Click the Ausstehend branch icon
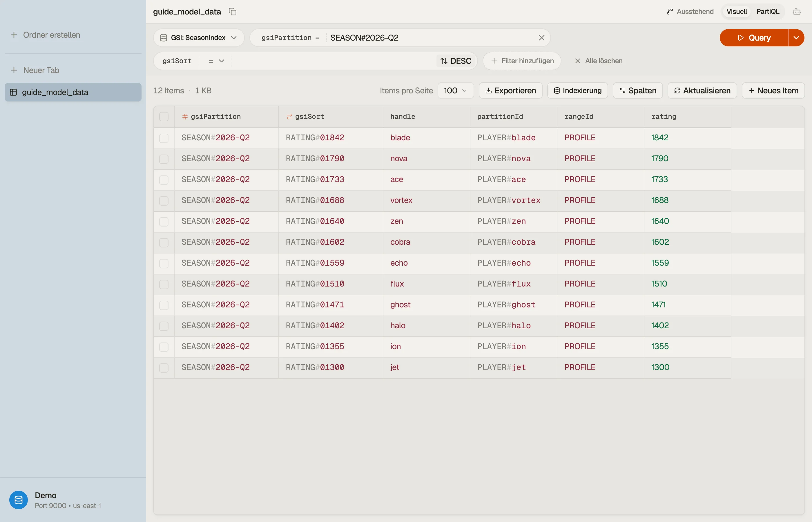The image size is (812, 522). (x=669, y=12)
